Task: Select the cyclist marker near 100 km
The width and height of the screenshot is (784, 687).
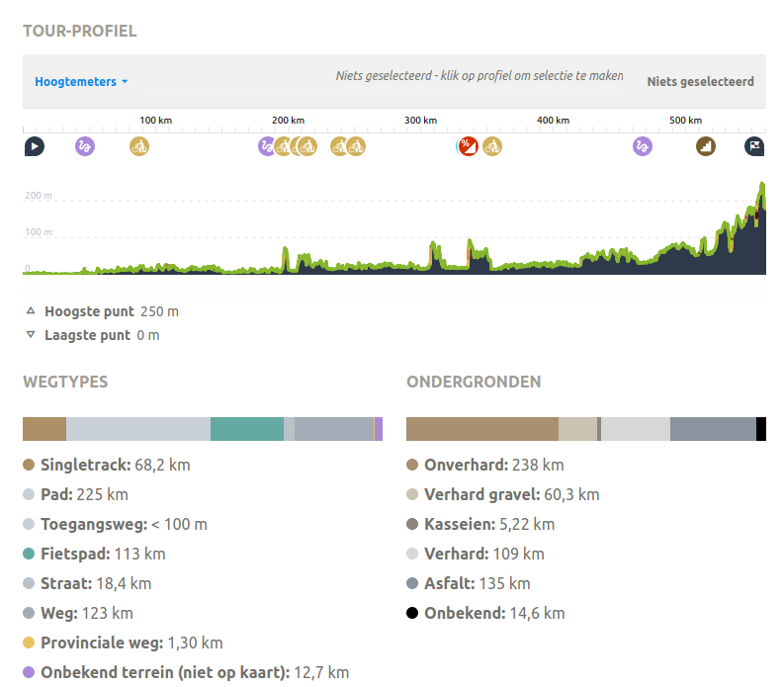Action: pyautogui.click(x=139, y=147)
